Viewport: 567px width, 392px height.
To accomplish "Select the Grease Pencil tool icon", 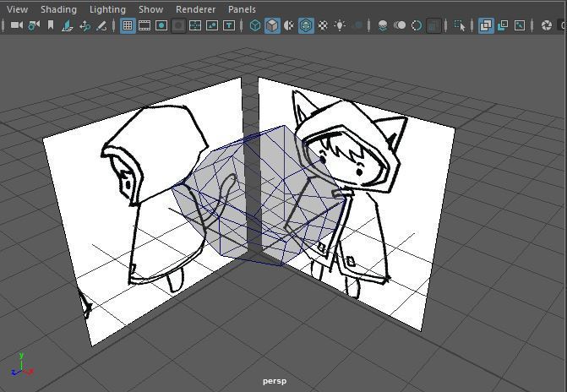I will (101, 25).
